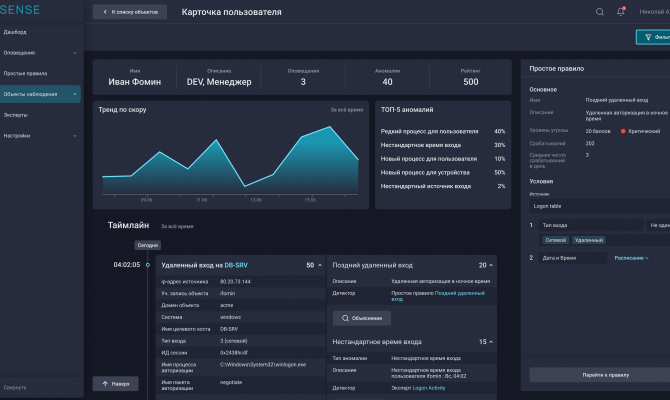Click the 04:02:05 timeline event marker
The image size is (670, 400).
click(x=147, y=265)
